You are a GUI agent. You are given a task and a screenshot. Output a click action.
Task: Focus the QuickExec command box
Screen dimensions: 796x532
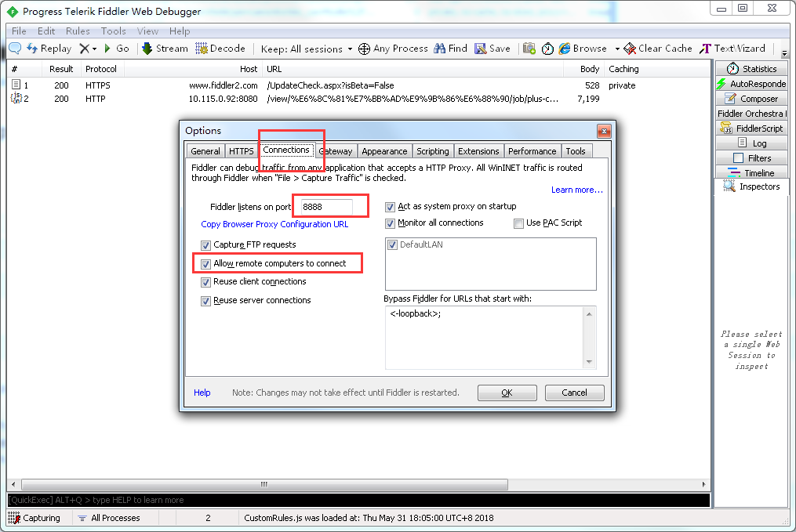pyautogui.click(x=358, y=500)
